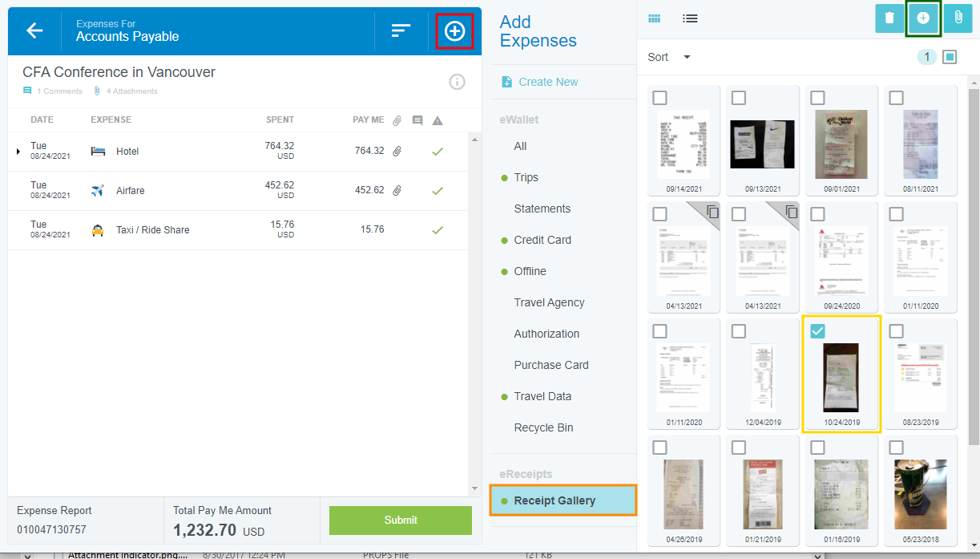Open the report info icon

[457, 82]
